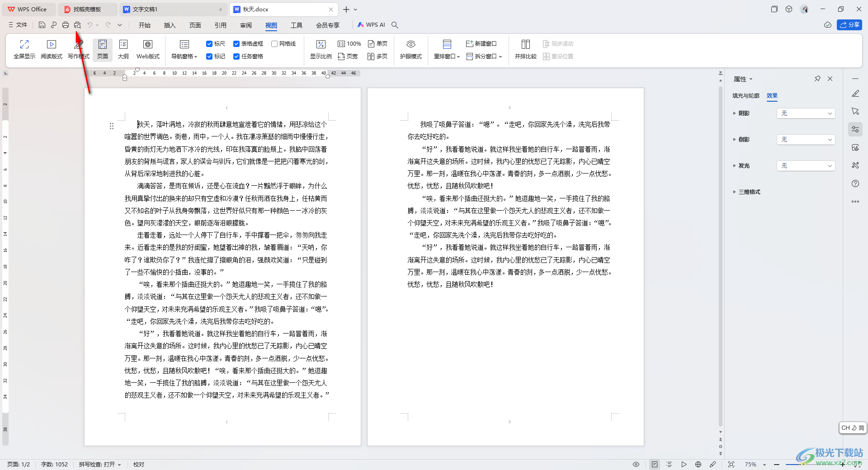Switch to Fill and Outline tab

click(x=745, y=96)
